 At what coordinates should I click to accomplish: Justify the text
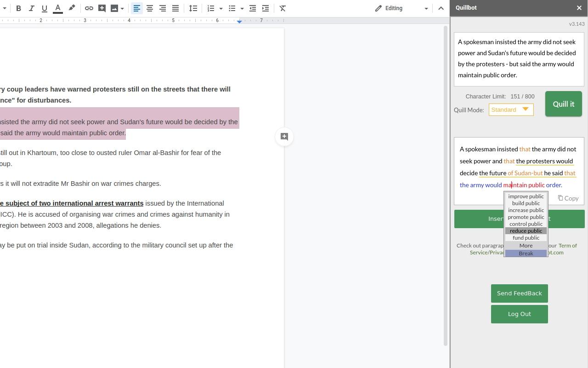point(175,8)
